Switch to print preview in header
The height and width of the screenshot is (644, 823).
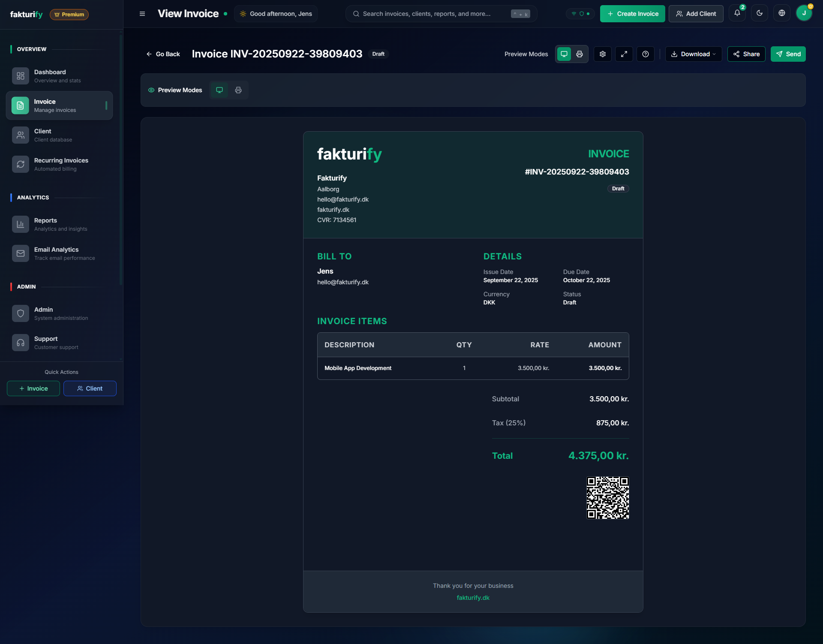[x=580, y=54]
